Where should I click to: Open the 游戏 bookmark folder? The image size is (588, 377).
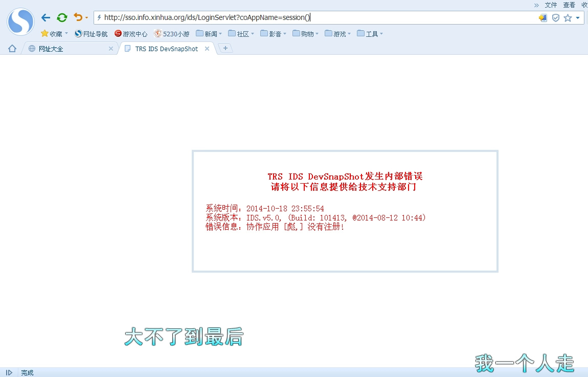338,34
